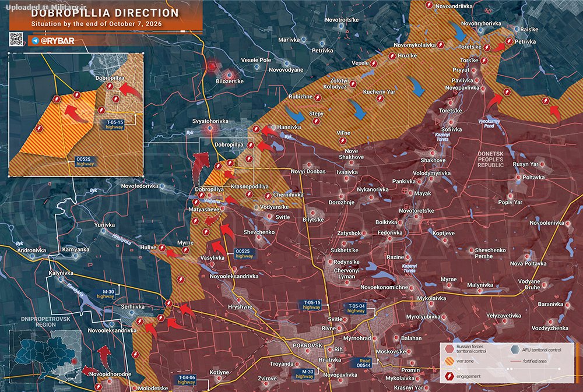The width and height of the screenshot is (583, 392).
Task: Select the blue settlement marker at Svyatohorivka
Action: point(210,128)
